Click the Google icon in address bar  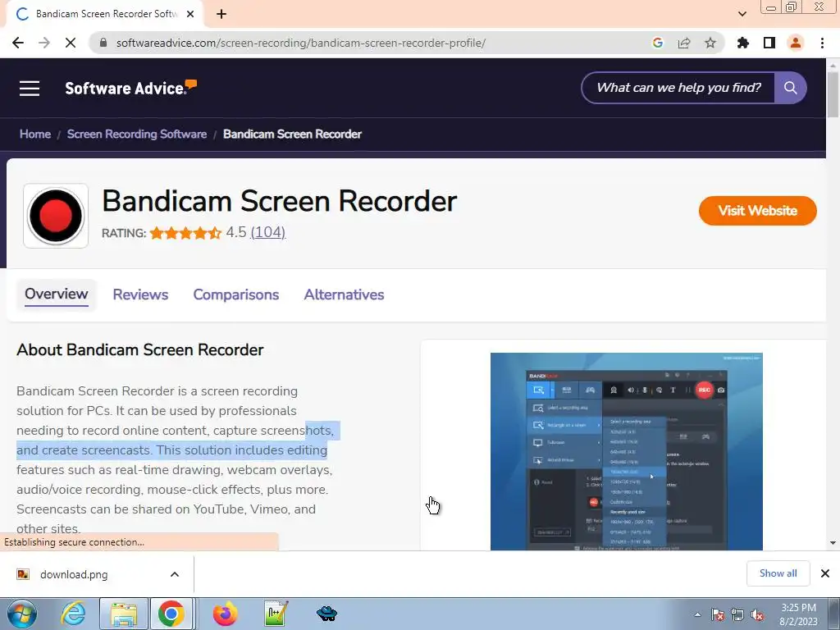[657, 43]
